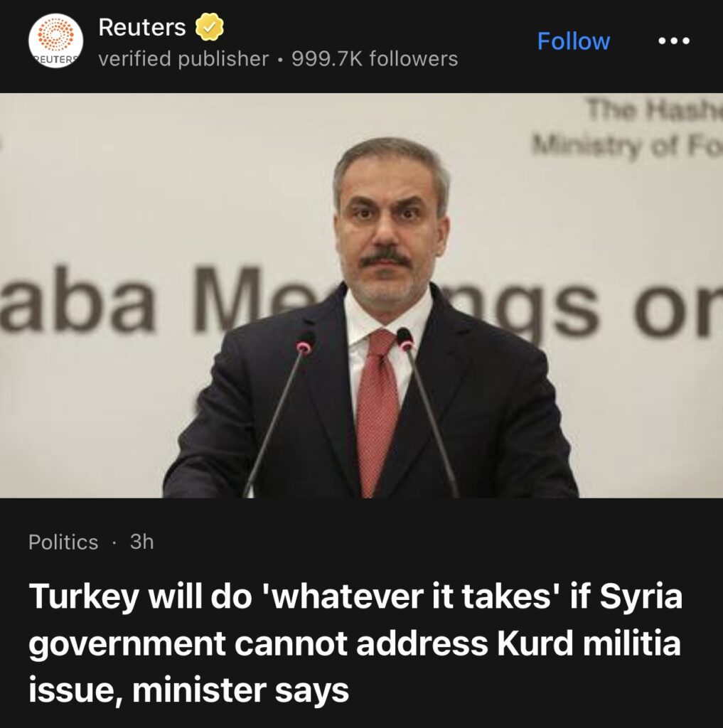
Task: Click the 'government cannot address Kurd militia' line
Action: tap(355, 645)
